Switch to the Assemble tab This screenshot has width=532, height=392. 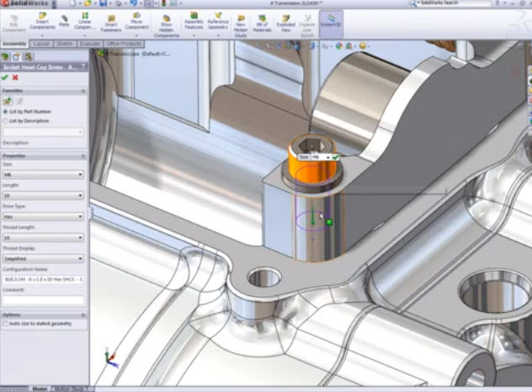click(14, 44)
